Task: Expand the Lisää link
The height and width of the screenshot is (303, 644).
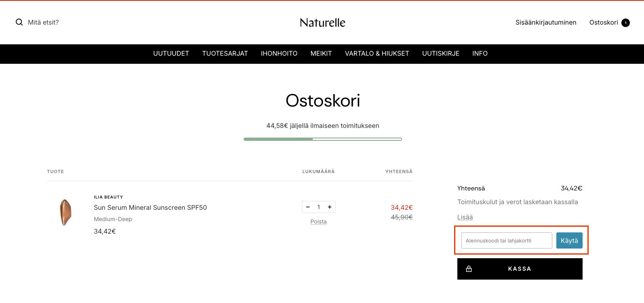Action: tap(465, 217)
